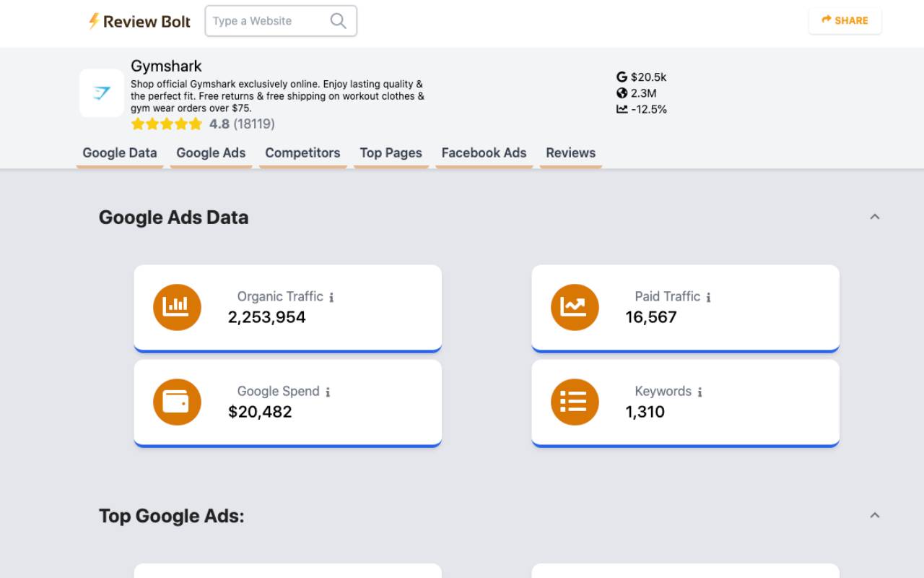The image size is (924, 578).
Task: Switch to the Competitors tab
Action: click(302, 153)
